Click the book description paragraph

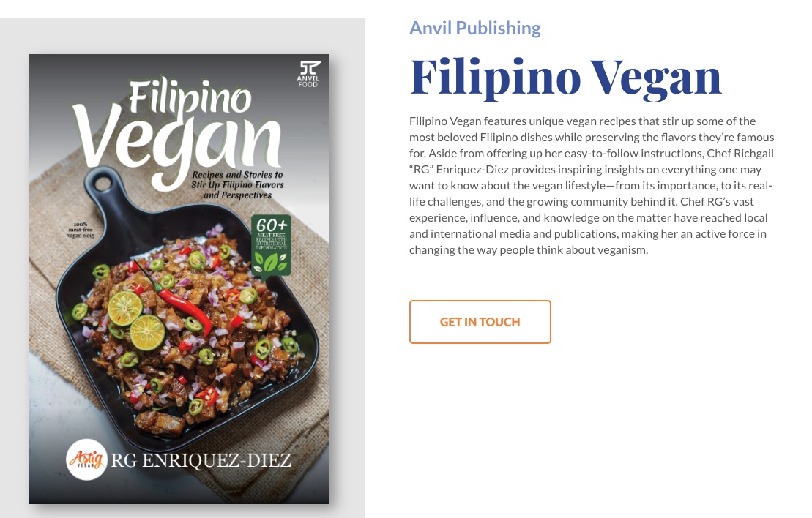tap(592, 185)
